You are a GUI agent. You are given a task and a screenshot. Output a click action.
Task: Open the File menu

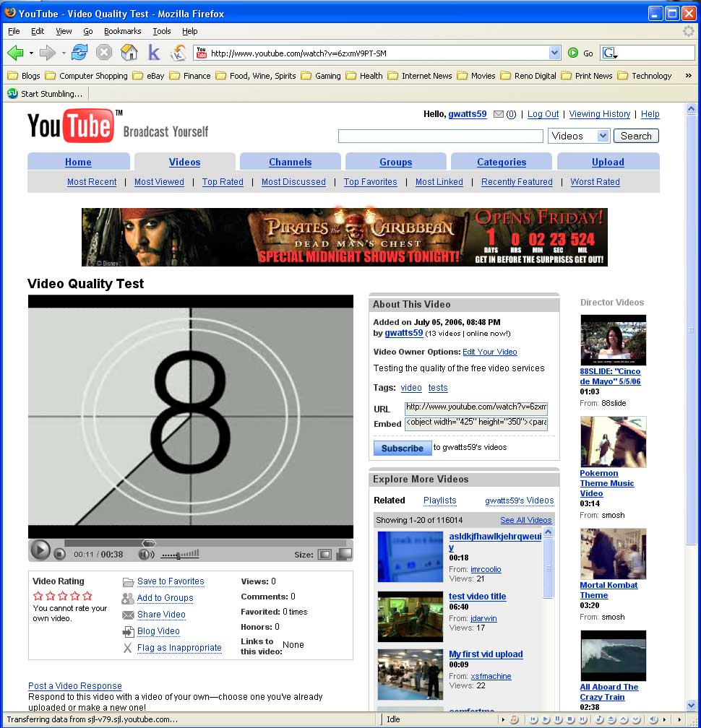pyautogui.click(x=14, y=31)
